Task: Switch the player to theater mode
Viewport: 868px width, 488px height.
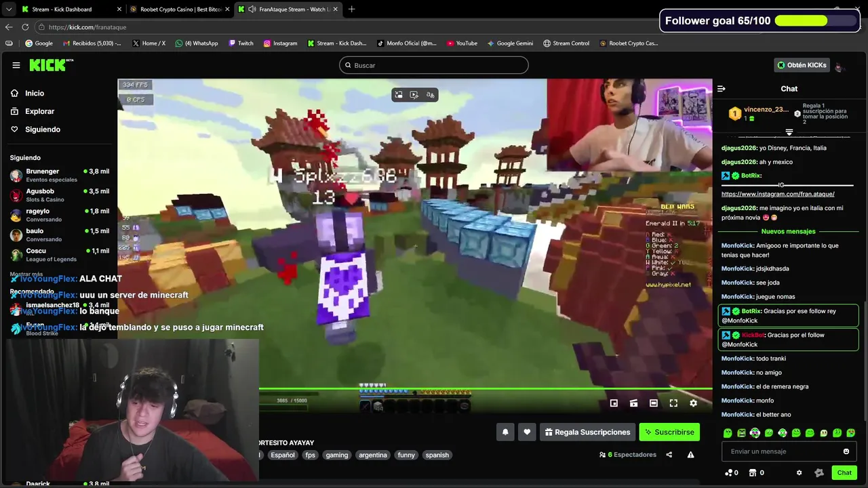Action: [654, 403]
